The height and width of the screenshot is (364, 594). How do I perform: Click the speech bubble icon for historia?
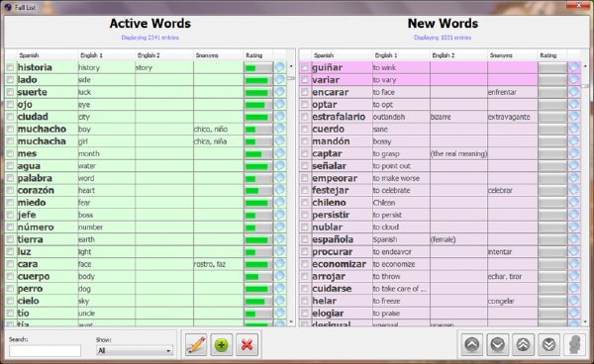[x=279, y=67]
